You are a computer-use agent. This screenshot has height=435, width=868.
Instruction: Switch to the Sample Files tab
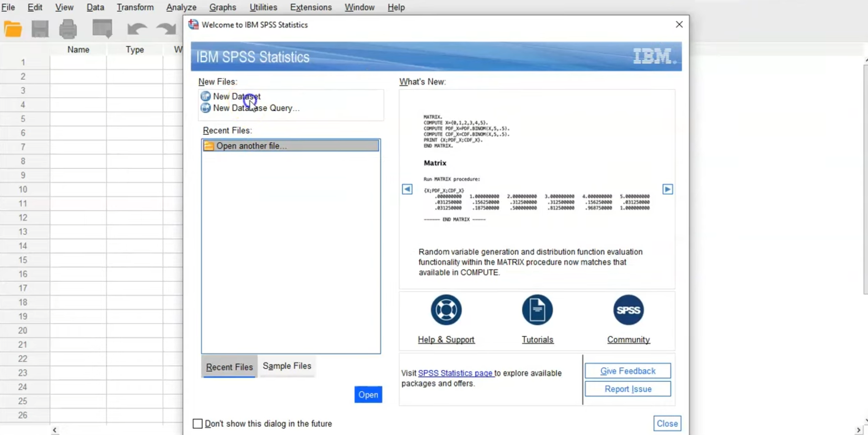click(x=287, y=366)
